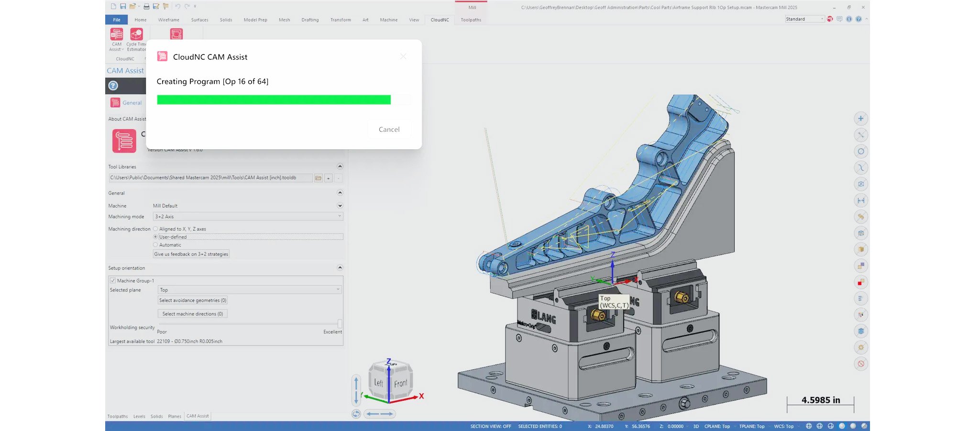Open the 'Standard' dropdown at top right

pyautogui.click(x=804, y=19)
